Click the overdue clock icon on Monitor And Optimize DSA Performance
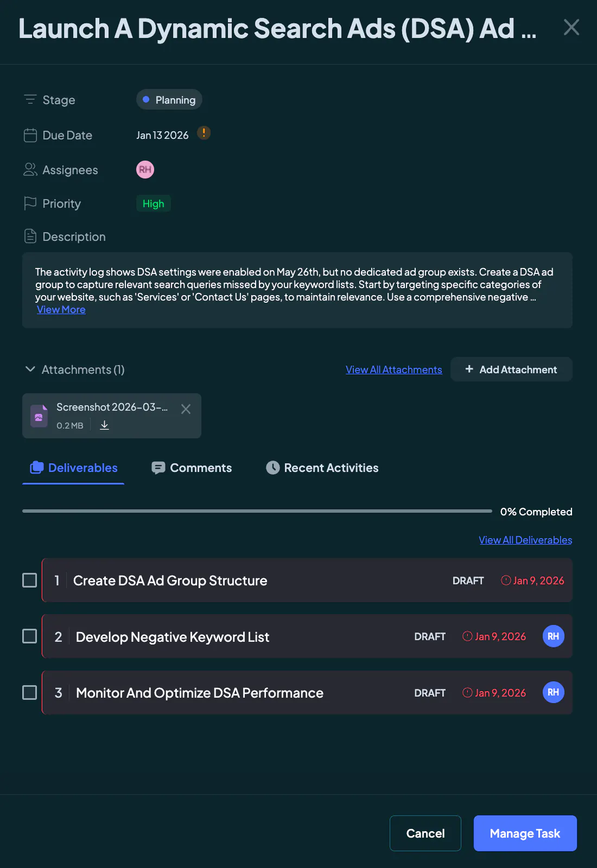 pyautogui.click(x=467, y=693)
